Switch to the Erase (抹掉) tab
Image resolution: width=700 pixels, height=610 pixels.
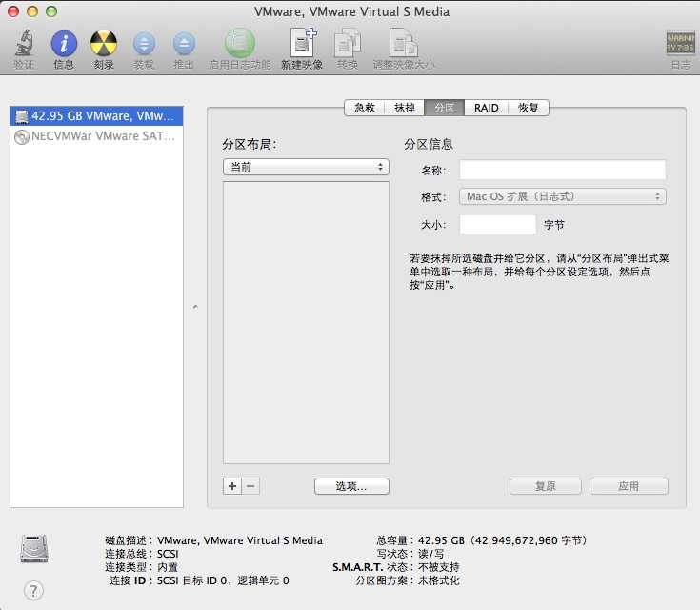pyautogui.click(x=405, y=108)
